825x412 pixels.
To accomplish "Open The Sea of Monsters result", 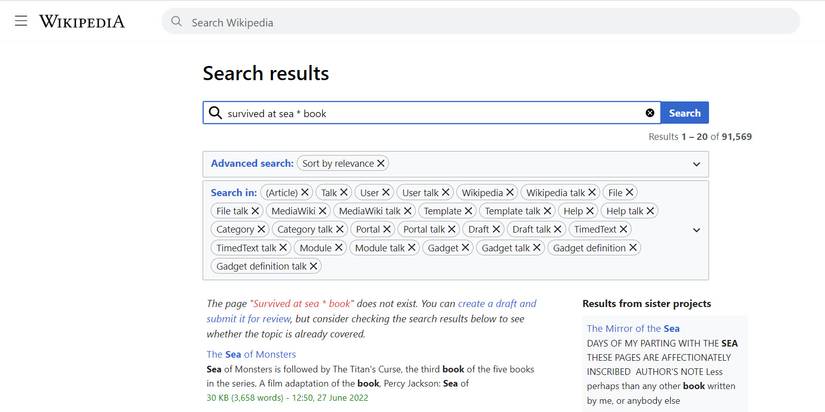I will 251,354.
